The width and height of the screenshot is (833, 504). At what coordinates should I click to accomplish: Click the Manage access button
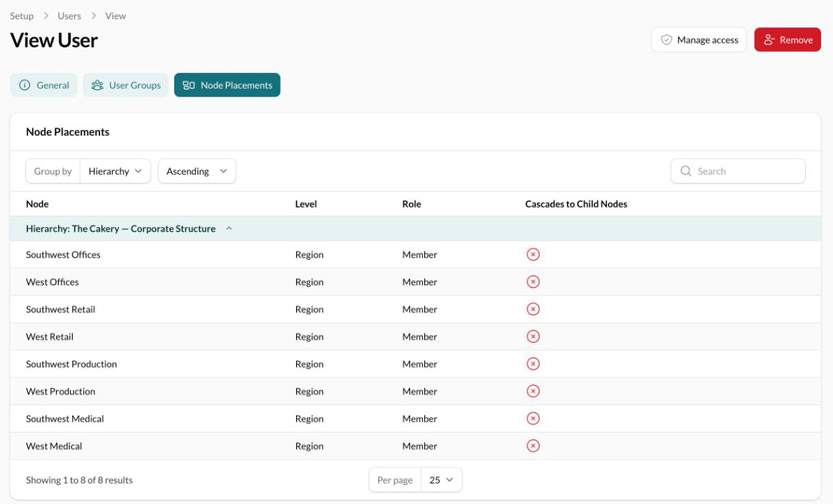coord(699,40)
